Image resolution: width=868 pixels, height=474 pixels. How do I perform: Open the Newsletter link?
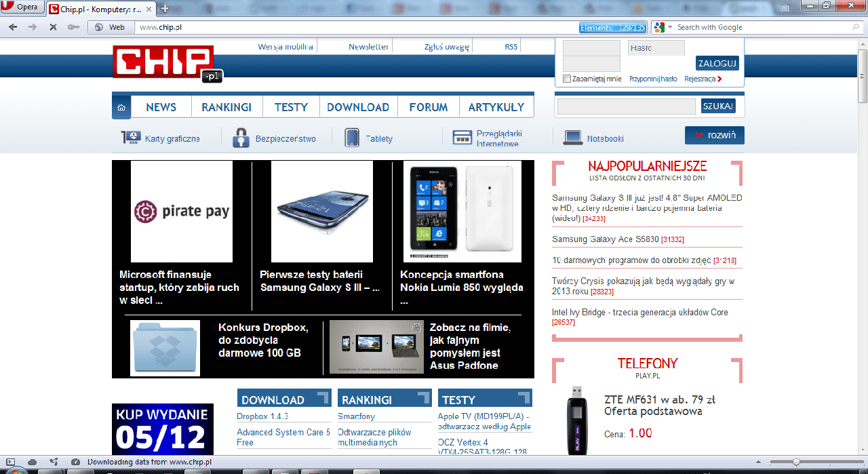368,47
